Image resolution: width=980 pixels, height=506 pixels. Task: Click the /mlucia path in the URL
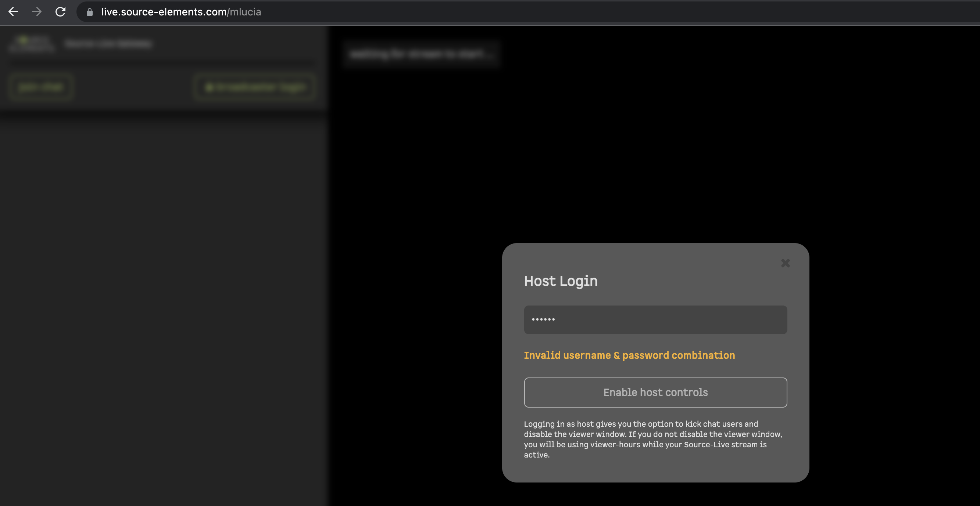click(244, 12)
